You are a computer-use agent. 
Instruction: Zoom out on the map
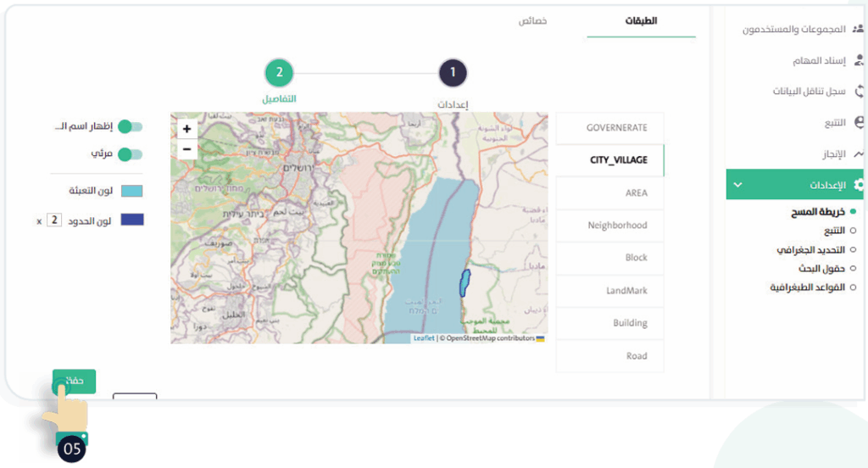[x=186, y=150]
